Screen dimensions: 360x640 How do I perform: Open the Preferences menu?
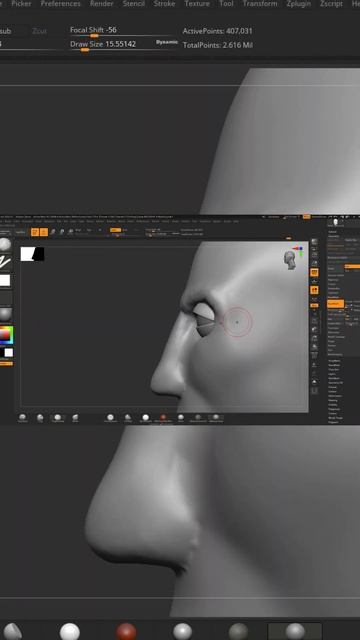[60, 4]
